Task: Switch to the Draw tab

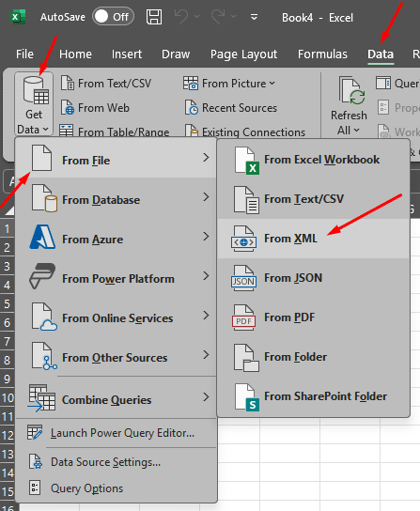Action: [x=176, y=54]
